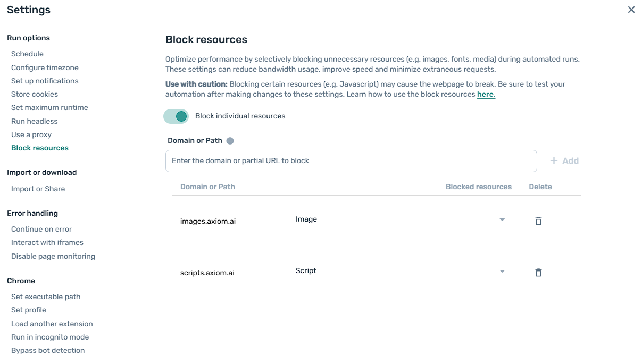642x364 pixels.
Task: Click the domain or partial URL input field
Action: (351, 160)
